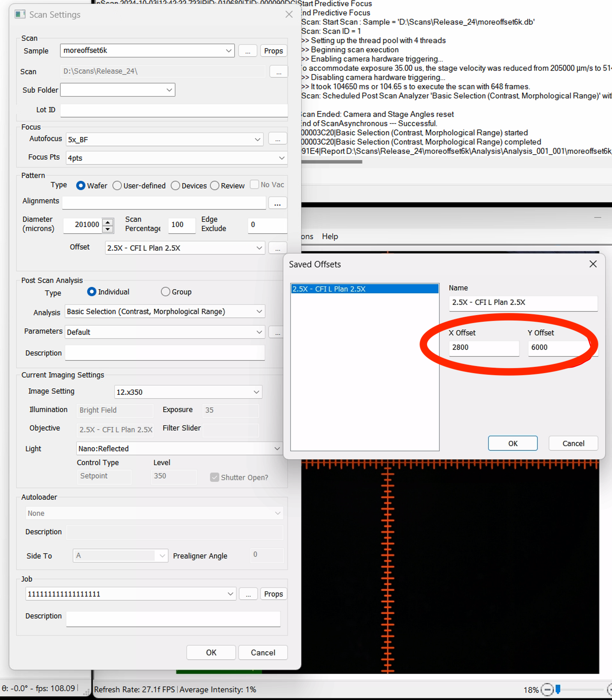Click the Job browse ellipsis button
The width and height of the screenshot is (612, 700).
click(248, 594)
